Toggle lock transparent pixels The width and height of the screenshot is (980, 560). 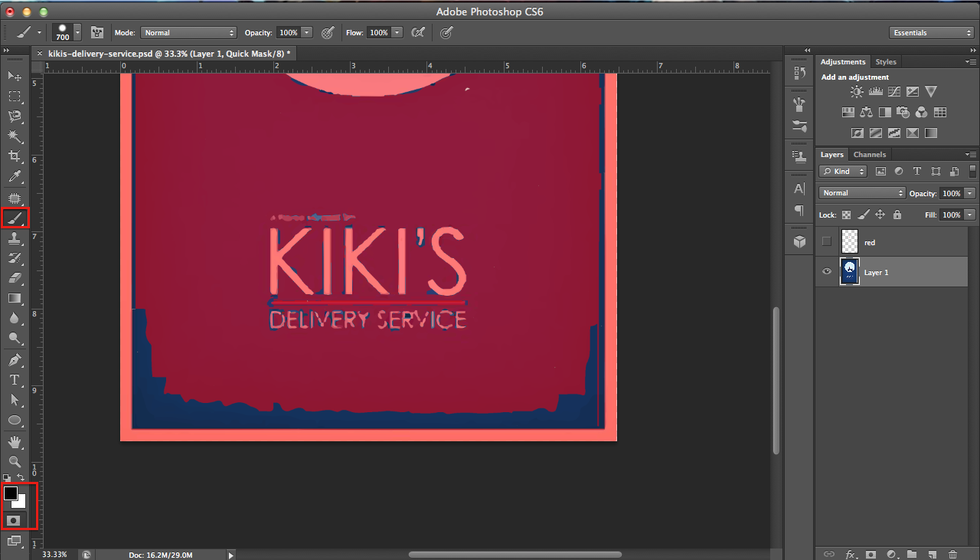[847, 215]
